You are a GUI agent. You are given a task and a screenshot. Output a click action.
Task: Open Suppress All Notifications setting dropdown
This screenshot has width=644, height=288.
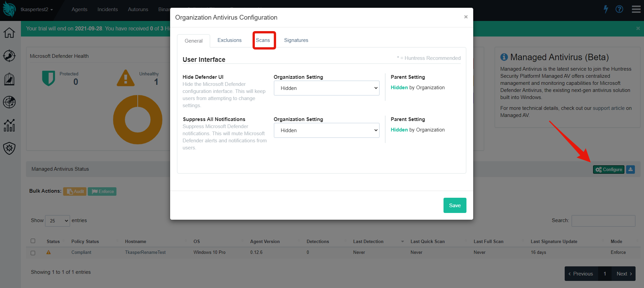pyautogui.click(x=327, y=130)
